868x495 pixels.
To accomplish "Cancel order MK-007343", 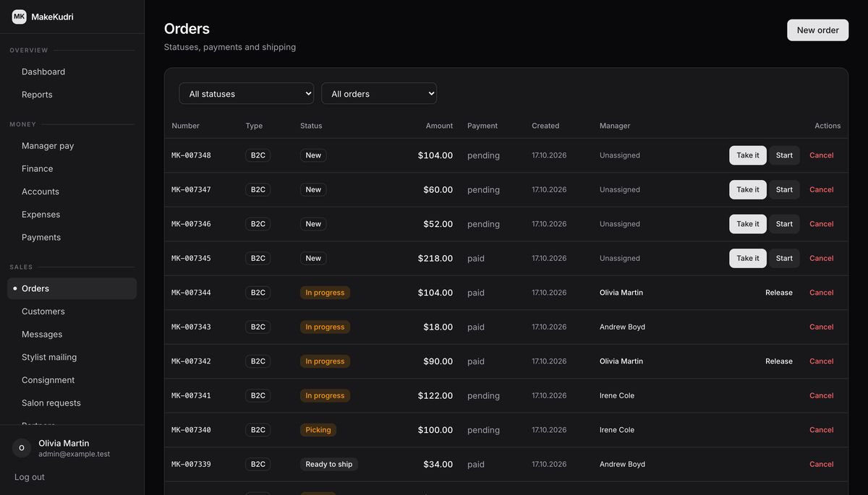I will (822, 327).
